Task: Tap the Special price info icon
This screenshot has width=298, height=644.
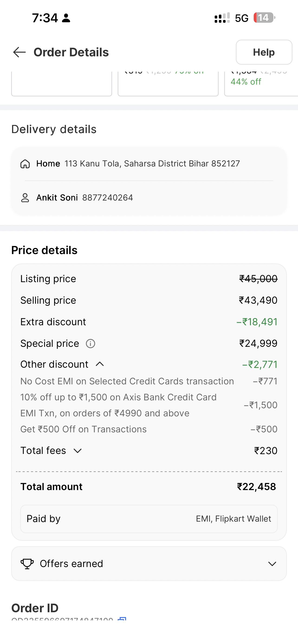Action: coord(90,344)
